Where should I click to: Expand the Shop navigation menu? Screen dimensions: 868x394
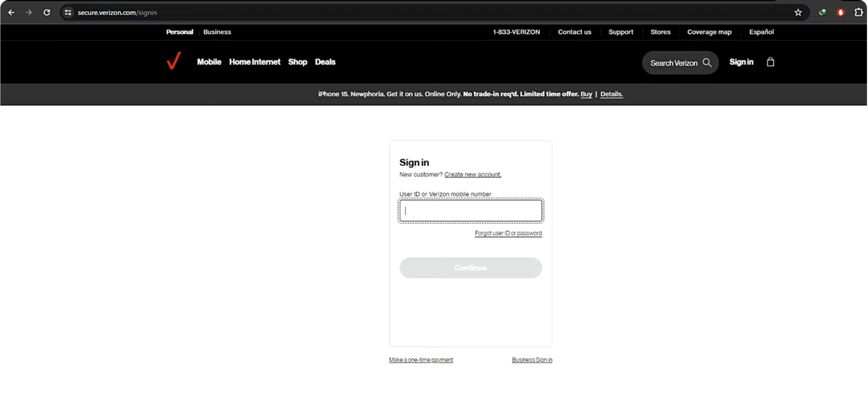coord(297,62)
